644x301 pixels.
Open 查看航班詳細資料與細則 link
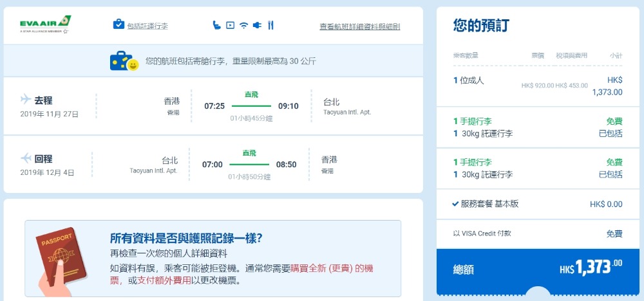[359, 26]
